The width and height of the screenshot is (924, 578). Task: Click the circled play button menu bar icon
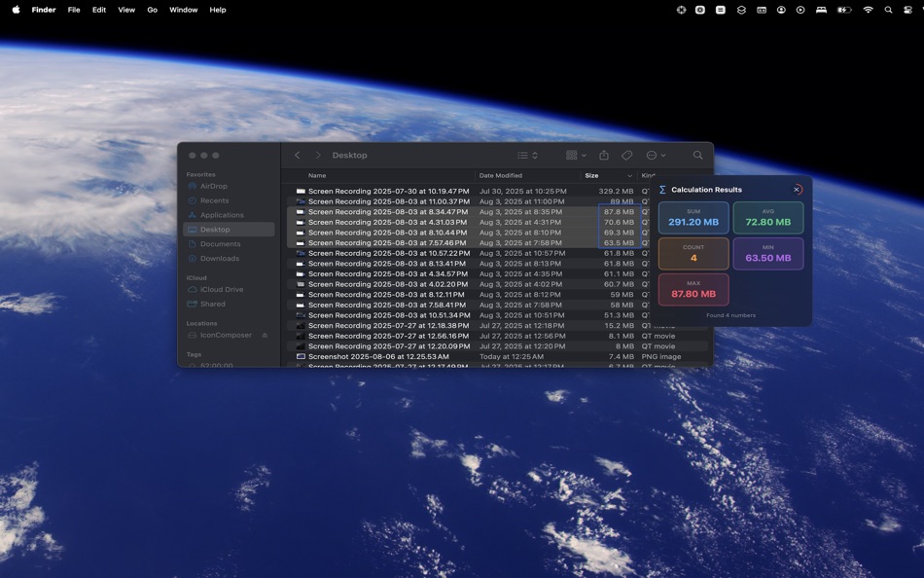(800, 10)
